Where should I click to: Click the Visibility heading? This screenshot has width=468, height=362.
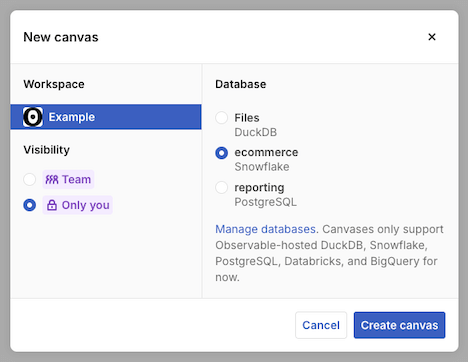[47, 150]
